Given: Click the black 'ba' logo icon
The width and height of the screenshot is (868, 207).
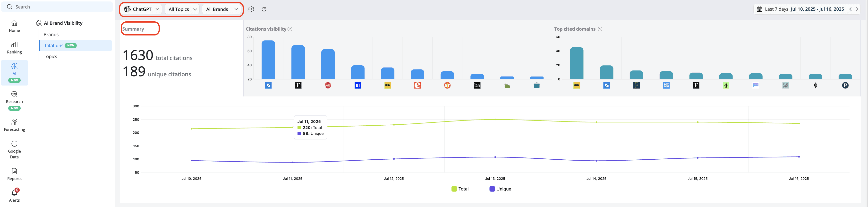Looking at the screenshot, I should point(477,85).
